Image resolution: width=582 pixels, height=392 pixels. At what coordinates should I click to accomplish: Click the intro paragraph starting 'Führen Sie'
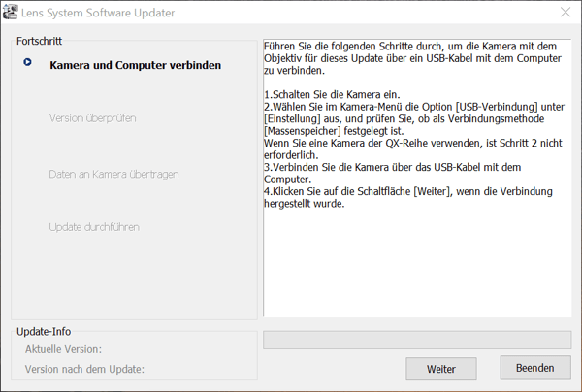(x=407, y=57)
